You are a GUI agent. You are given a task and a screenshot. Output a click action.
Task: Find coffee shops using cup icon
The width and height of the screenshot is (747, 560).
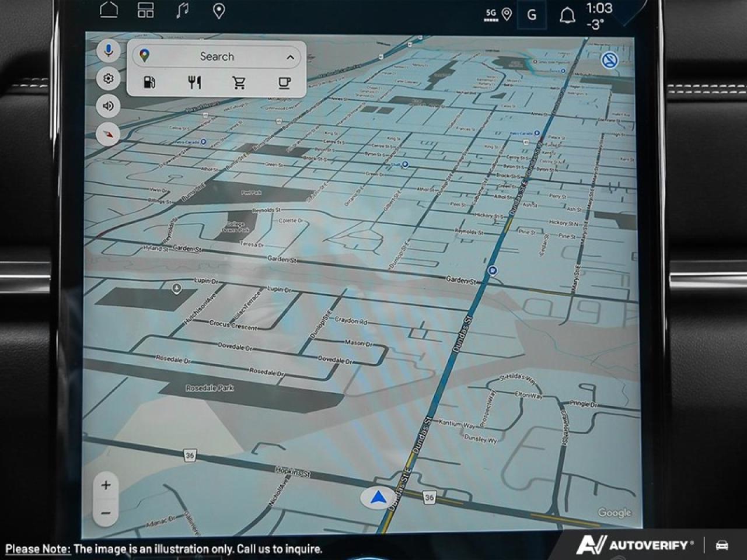[x=284, y=82]
